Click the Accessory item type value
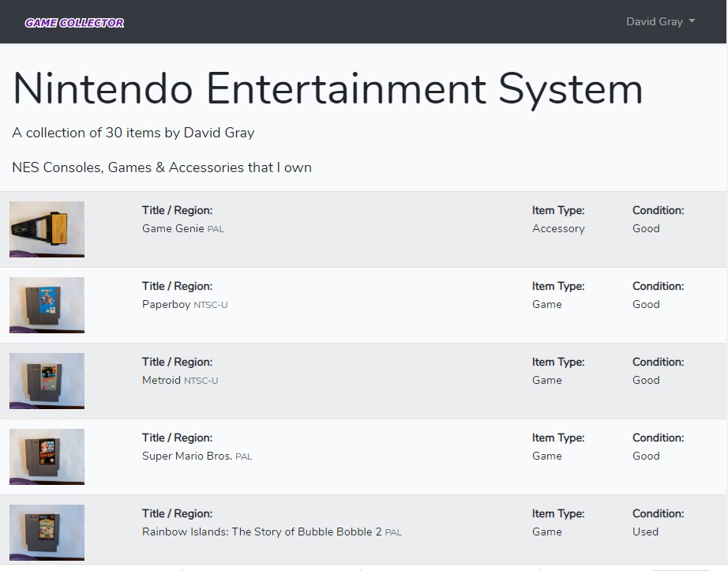728x571 pixels. (558, 228)
